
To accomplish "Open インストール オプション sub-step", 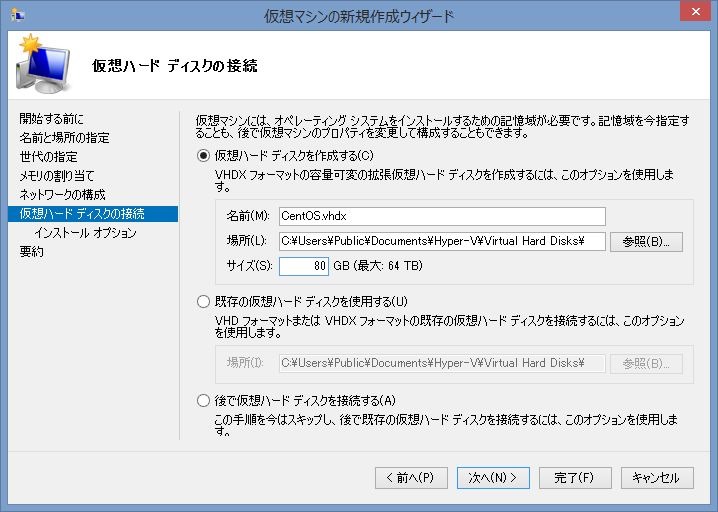I will [85, 233].
